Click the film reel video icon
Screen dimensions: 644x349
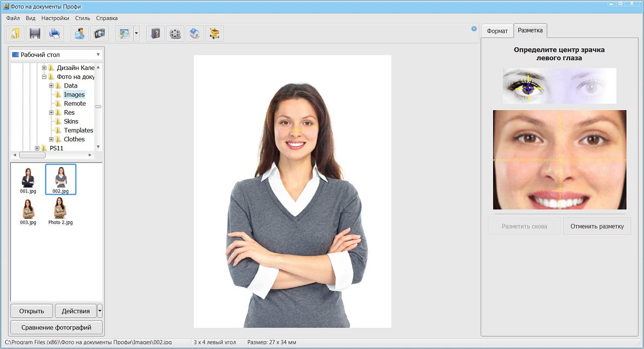click(175, 34)
